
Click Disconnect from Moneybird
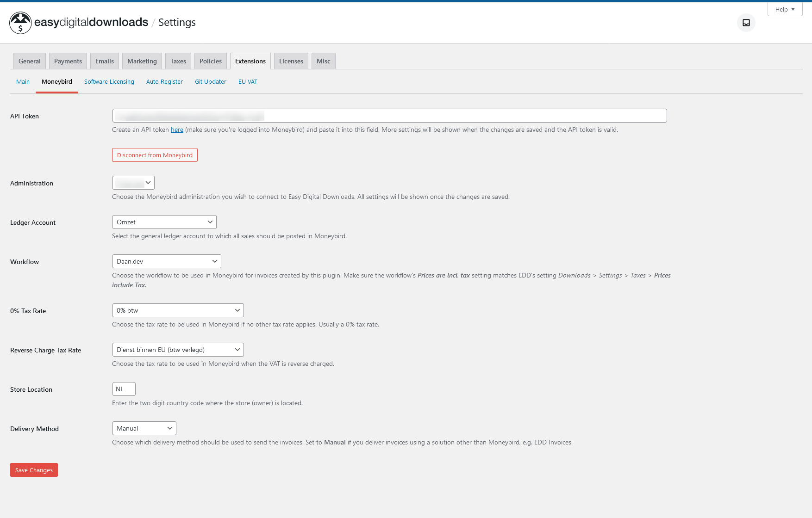pos(155,154)
